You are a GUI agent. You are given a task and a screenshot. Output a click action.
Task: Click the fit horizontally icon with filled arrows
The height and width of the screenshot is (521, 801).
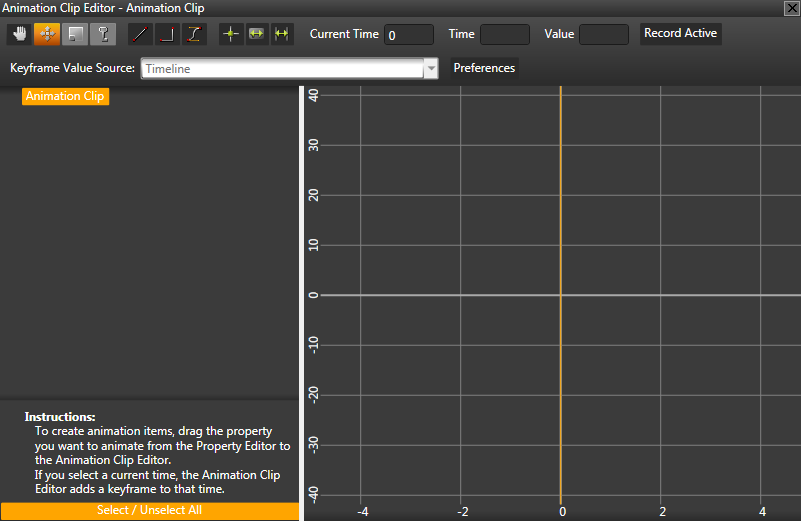pyautogui.click(x=256, y=34)
